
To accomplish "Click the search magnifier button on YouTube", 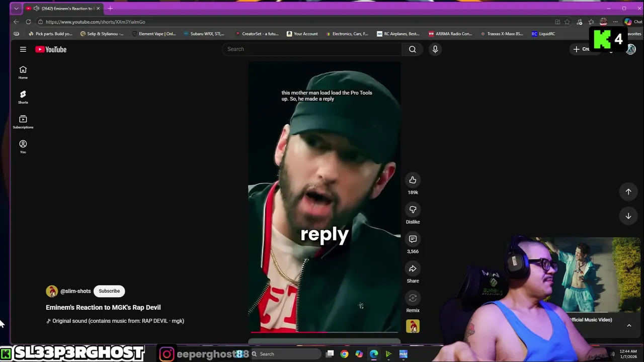I will coord(413,49).
